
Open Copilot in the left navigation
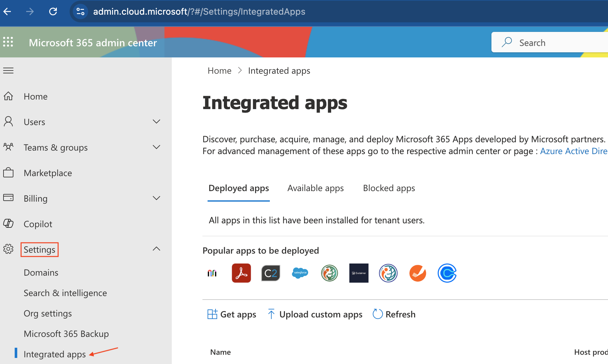pyautogui.click(x=38, y=224)
